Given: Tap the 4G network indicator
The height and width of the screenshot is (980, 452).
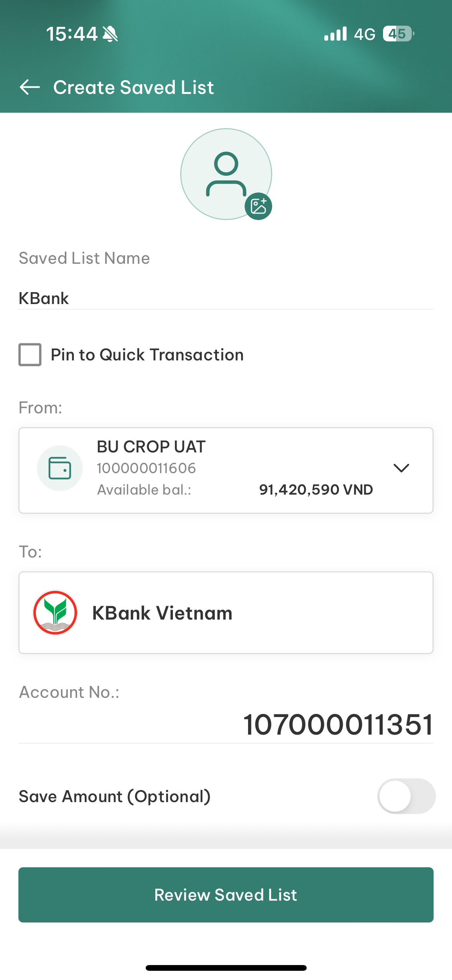Looking at the screenshot, I should 364,34.
